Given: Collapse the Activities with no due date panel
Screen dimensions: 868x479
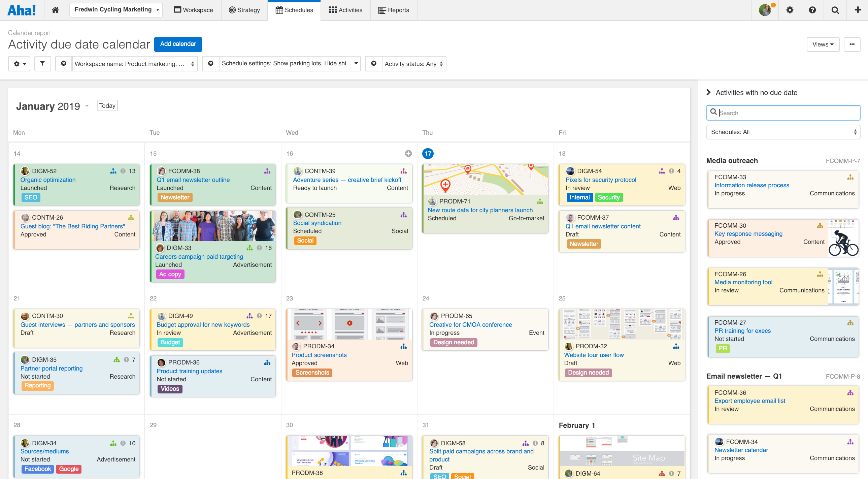Looking at the screenshot, I should (x=709, y=92).
